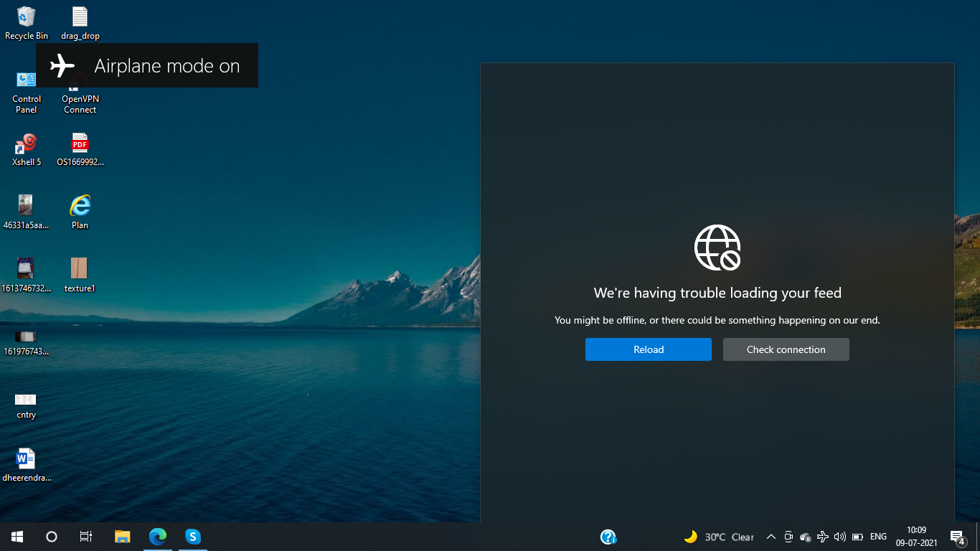The image size is (980, 551).
Task: Click the Check connection button
Action: coord(786,349)
